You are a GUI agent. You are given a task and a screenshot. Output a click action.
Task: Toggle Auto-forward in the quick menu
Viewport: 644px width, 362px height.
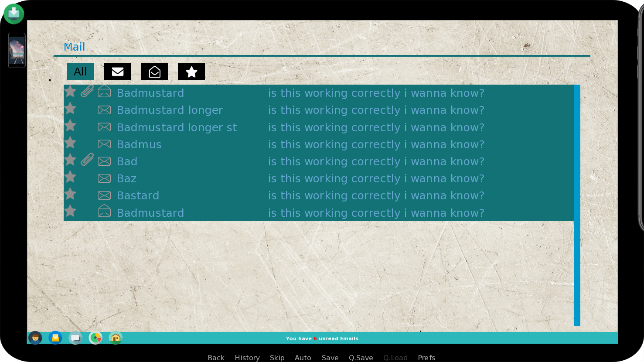point(303,358)
